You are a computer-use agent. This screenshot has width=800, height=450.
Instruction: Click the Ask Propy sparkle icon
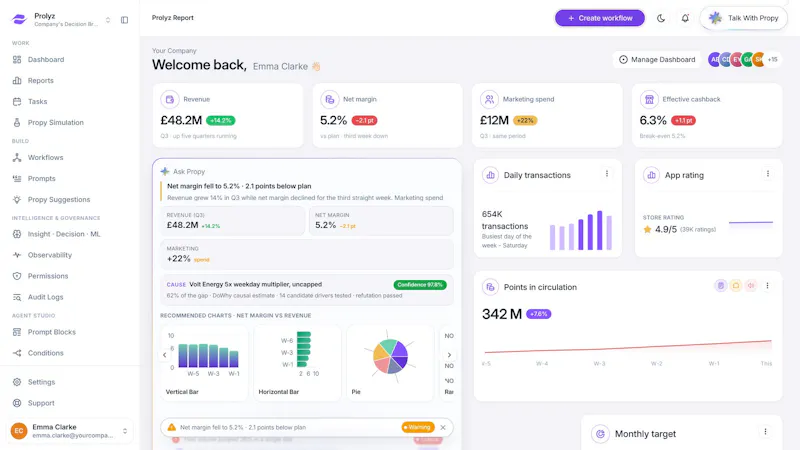pyautogui.click(x=165, y=171)
